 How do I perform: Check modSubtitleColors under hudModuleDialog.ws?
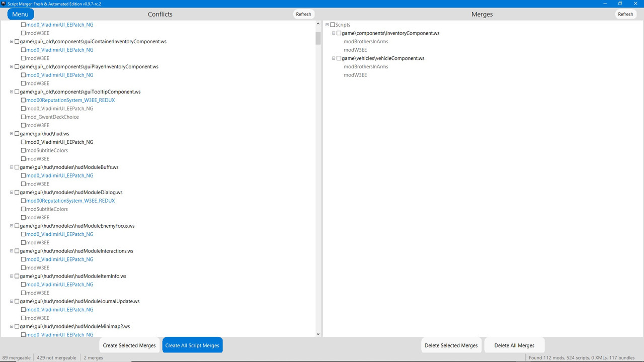point(23,209)
